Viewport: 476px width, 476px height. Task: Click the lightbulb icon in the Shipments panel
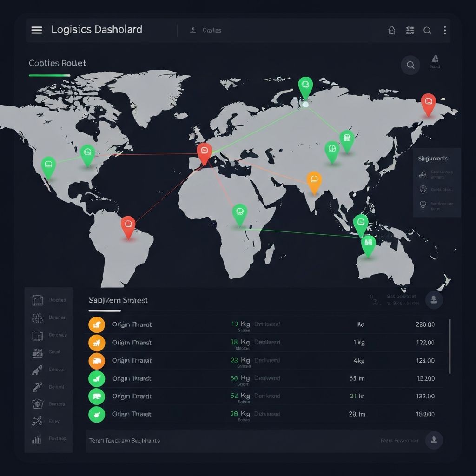423,190
